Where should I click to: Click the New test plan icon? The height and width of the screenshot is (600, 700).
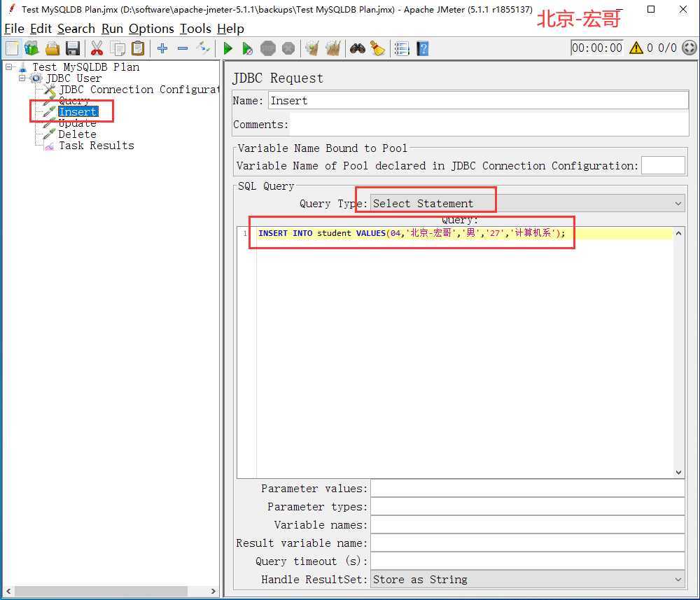pyautogui.click(x=13, y=48)
